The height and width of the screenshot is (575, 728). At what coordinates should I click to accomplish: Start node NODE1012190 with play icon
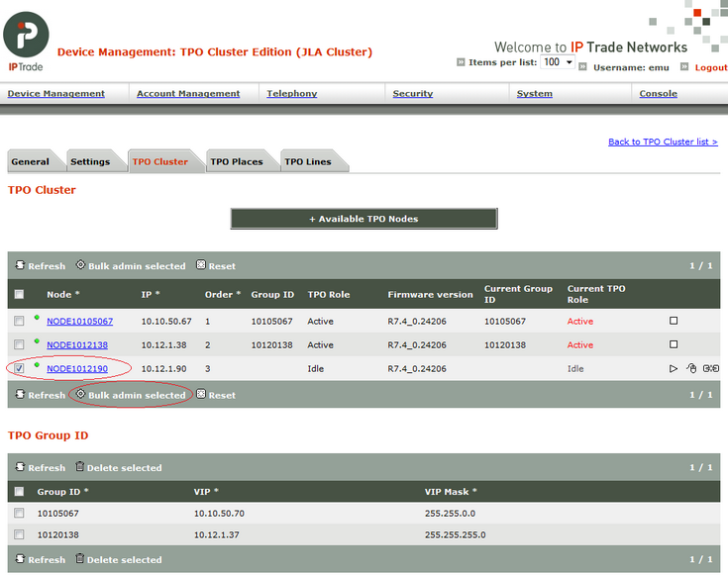pyautogui.click(x=674, y=368)
